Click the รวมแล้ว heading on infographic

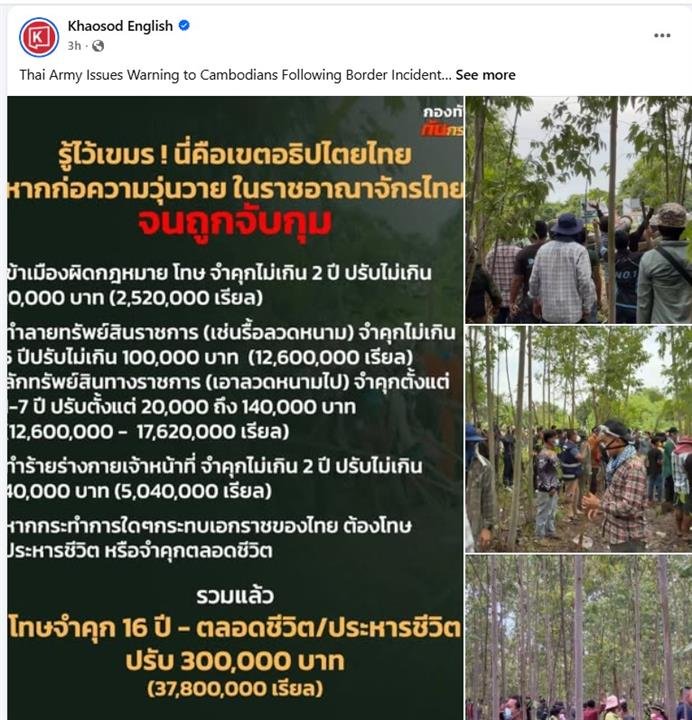(235, 596)
